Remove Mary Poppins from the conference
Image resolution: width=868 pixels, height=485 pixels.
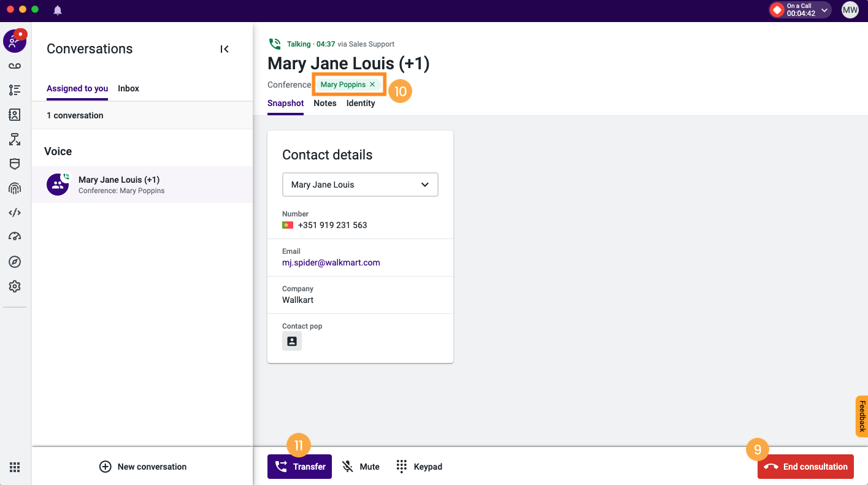(372, 85)
